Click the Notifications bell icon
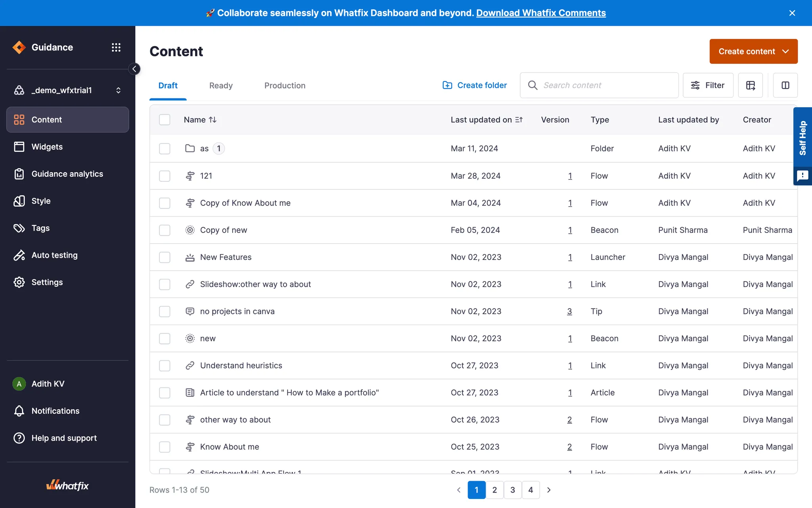This screenshot has height=508, width=812. (x=19, y=411)
